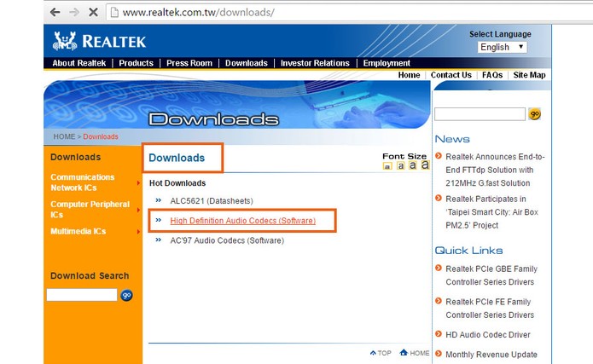This screenshot has height=364, width=593.
Task: Open the ALC5621 (Datasheets) link
Action: [x=212, y=200]
